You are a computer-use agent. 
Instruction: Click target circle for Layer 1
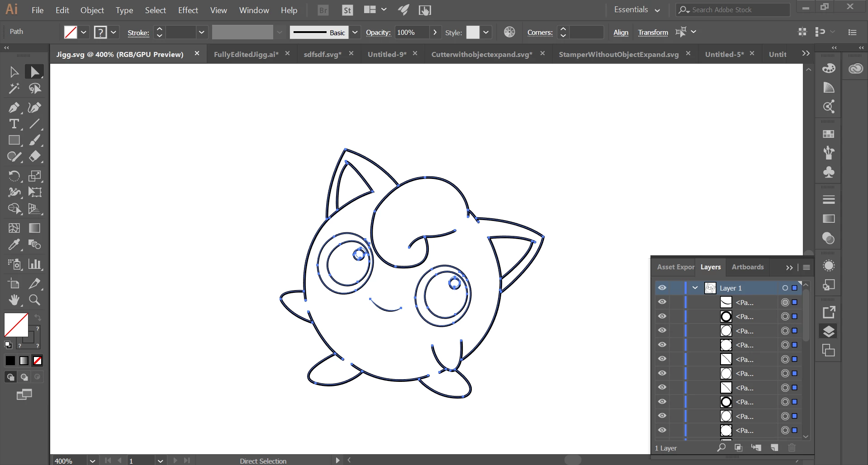(785, 288)
